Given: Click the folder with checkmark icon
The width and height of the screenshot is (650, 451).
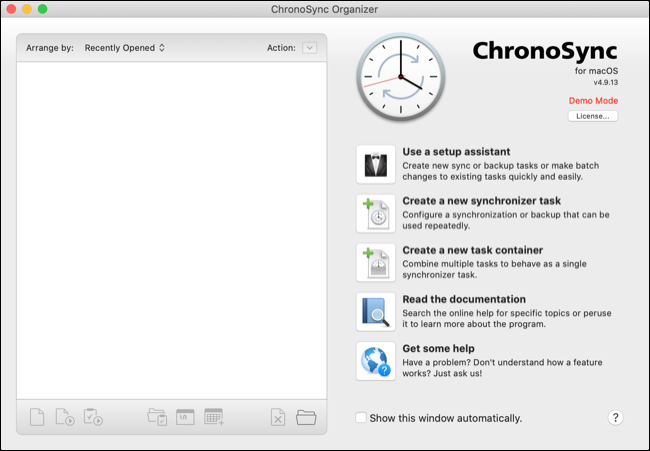Looking at the screenshot, I should (x=157, y=417).
